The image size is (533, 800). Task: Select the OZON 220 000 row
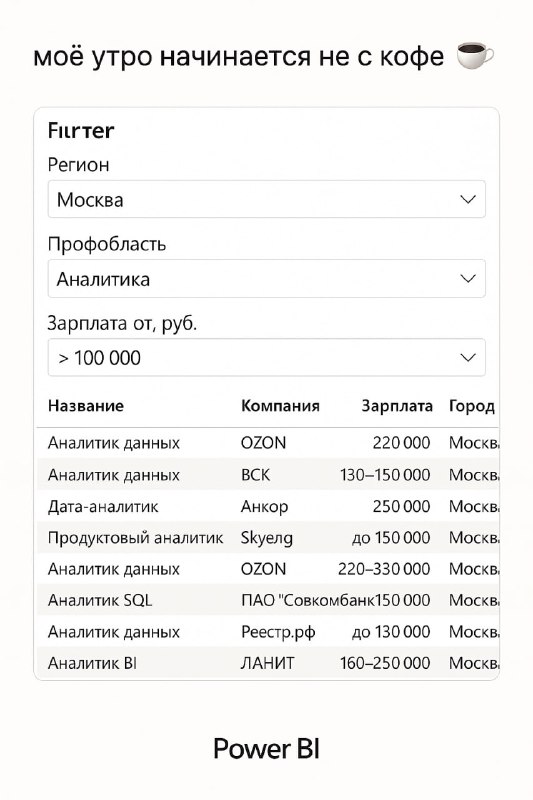268,442
